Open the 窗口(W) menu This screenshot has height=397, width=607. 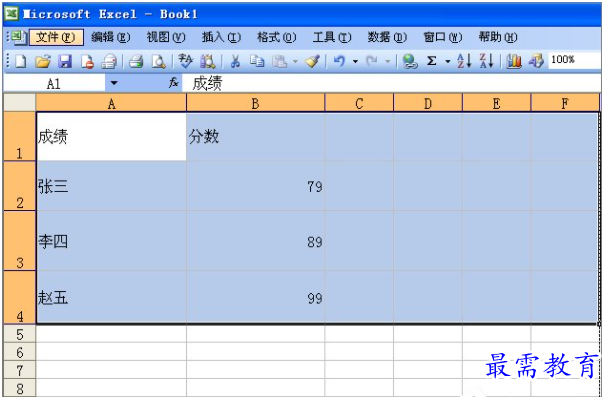pos(442,37)
